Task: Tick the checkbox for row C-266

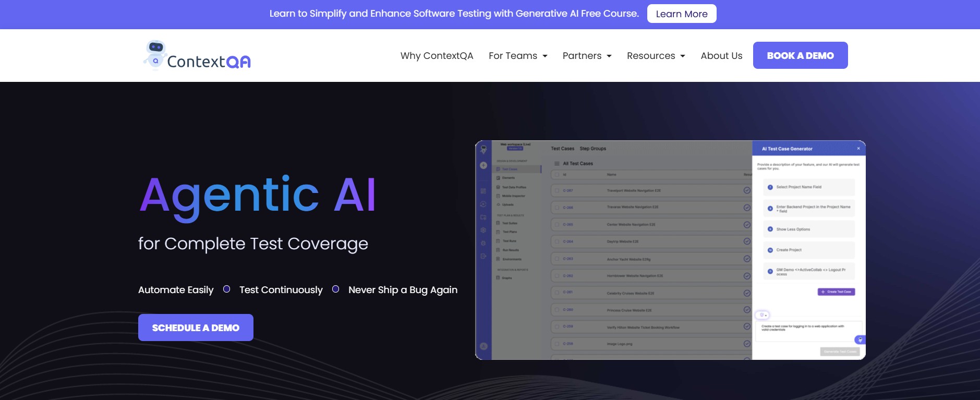Action: click(x=556, y=208)
